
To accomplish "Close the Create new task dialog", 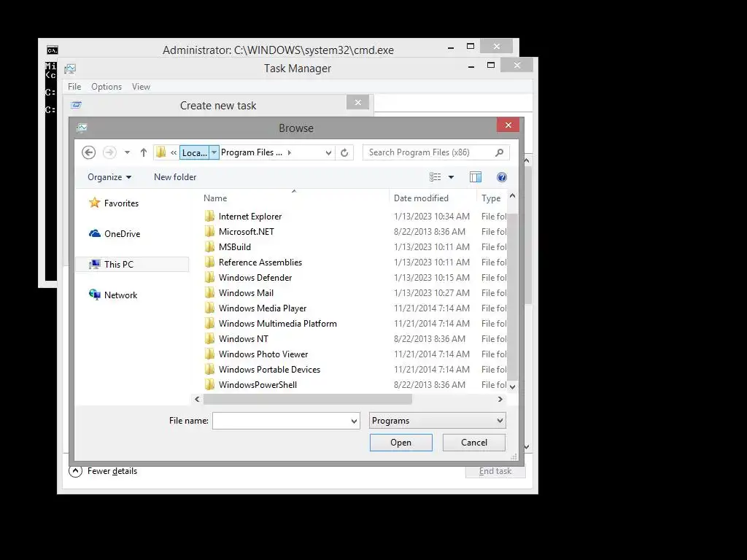I will 357,102.
